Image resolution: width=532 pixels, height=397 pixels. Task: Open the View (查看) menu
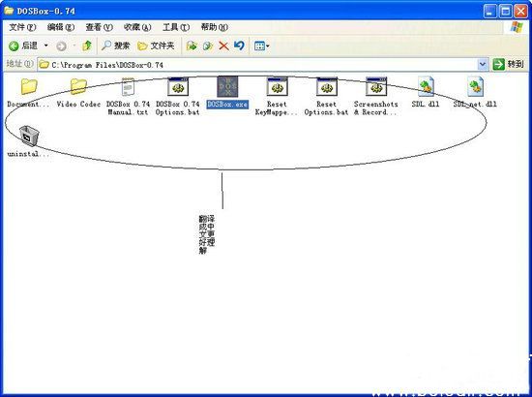(x=99, y=27)
